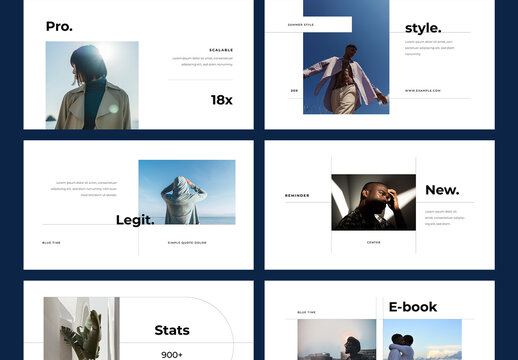Click the 'CENTER' caption
The image size is (518, 360).
point(373,242)
